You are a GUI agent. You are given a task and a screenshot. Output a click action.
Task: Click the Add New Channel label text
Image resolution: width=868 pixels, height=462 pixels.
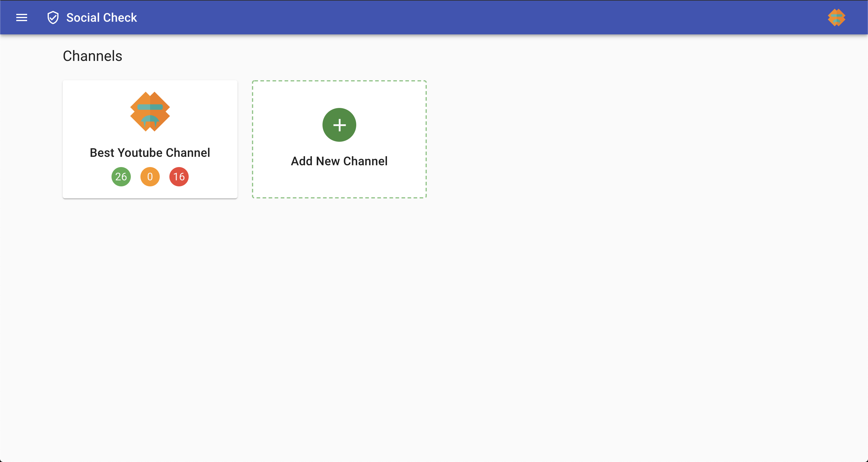[x=339, y=161]
